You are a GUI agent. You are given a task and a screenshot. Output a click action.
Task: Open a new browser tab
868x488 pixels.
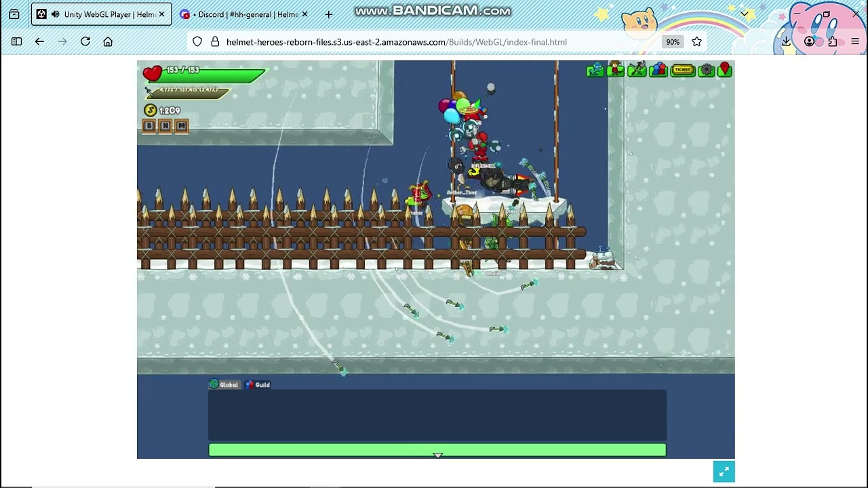point(329,14)
